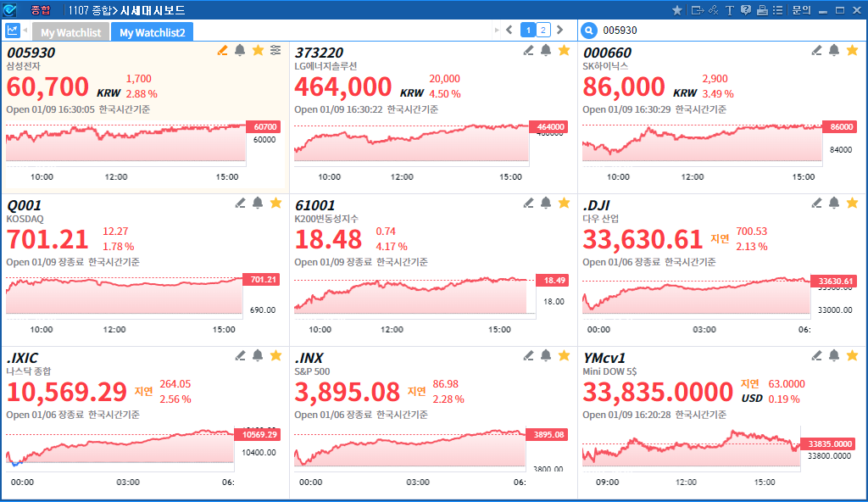Click the edit pencil on 373220 tile
This screenshot has height=502, width=868.
528,51
